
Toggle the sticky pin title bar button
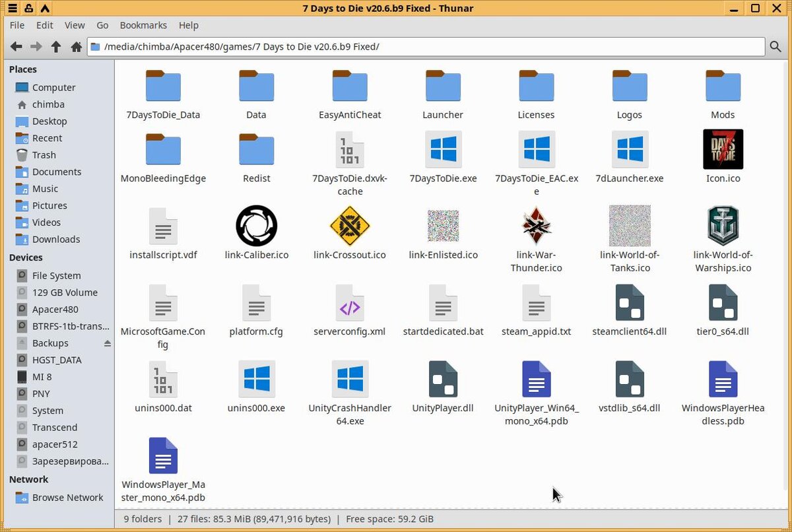coord(28,9)
